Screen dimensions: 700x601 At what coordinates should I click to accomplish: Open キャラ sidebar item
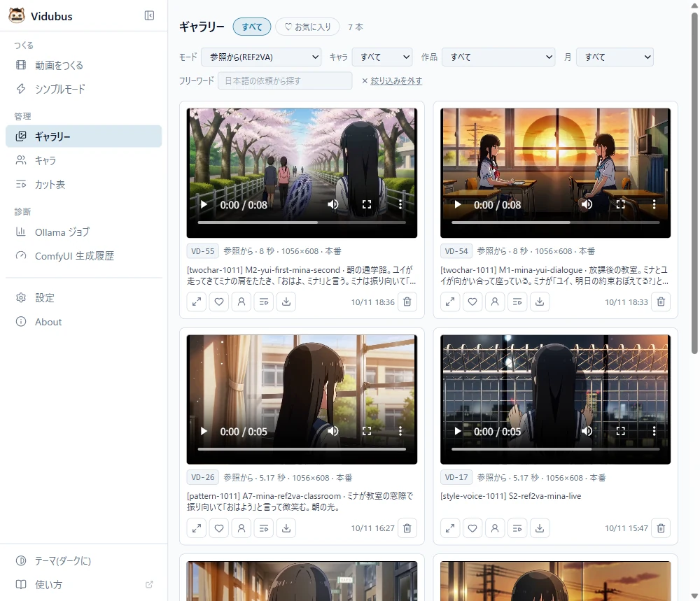(x=84, y=160)
